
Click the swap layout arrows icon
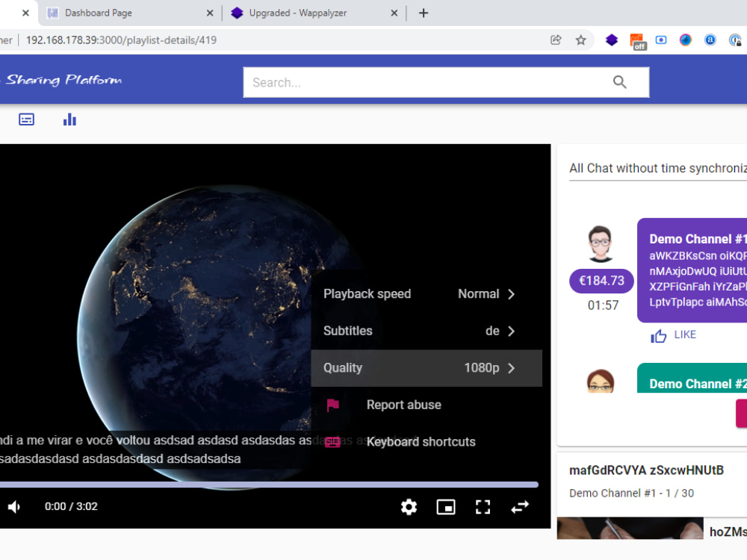(x=520, y=507)
